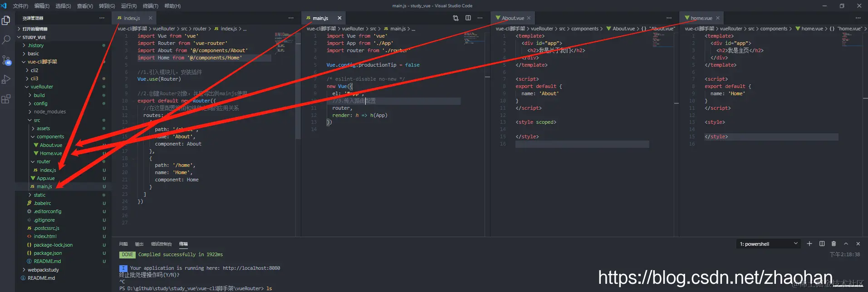Open package.json in the file tree
The image size is (868, 292).
[63, 253]
